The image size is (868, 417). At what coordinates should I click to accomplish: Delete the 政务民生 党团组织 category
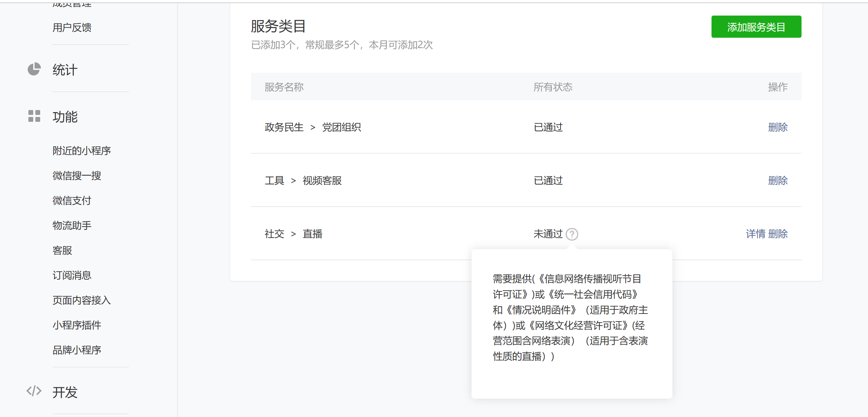[777, 127]
